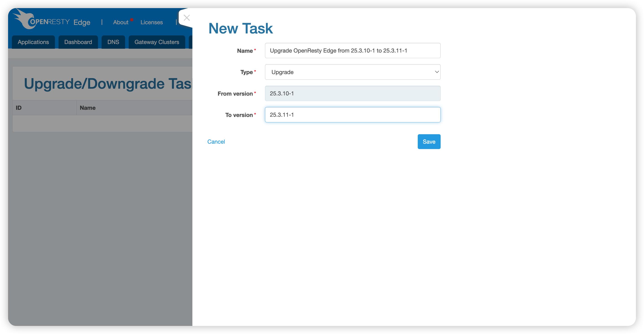The height and width of the screenshot is (334, 644).
Task: Open the Type dropdown
Action: pos(352,72)
